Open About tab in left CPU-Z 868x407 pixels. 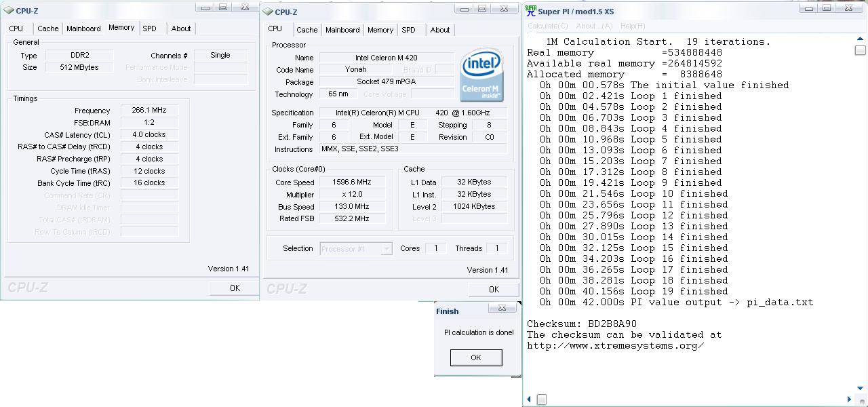pos(181,28)
